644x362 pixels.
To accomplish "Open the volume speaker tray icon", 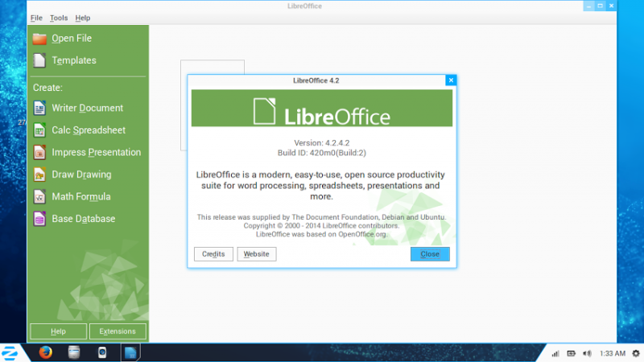I will pos(588,353).
